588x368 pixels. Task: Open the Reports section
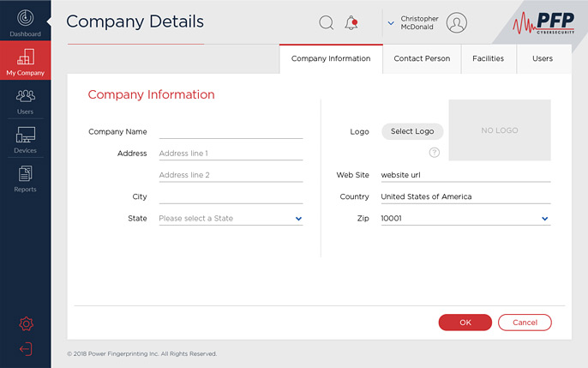click(25, 179)
